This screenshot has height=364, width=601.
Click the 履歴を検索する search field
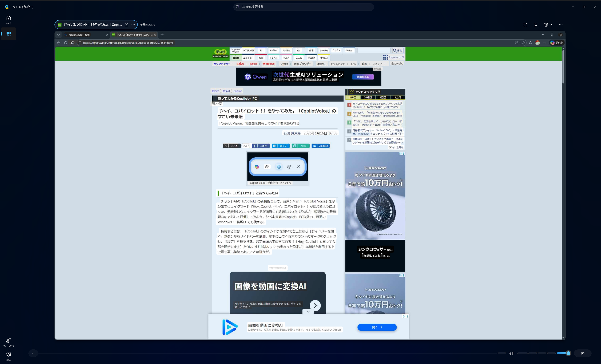(x=303, y=7)
